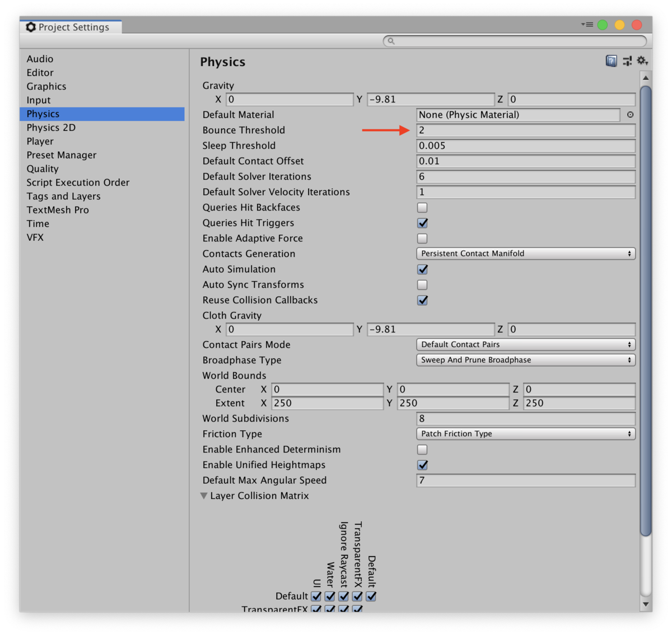Click World Bounds Extent Y field
This screenshot has height=635, width=672.
tap(453, 403)
